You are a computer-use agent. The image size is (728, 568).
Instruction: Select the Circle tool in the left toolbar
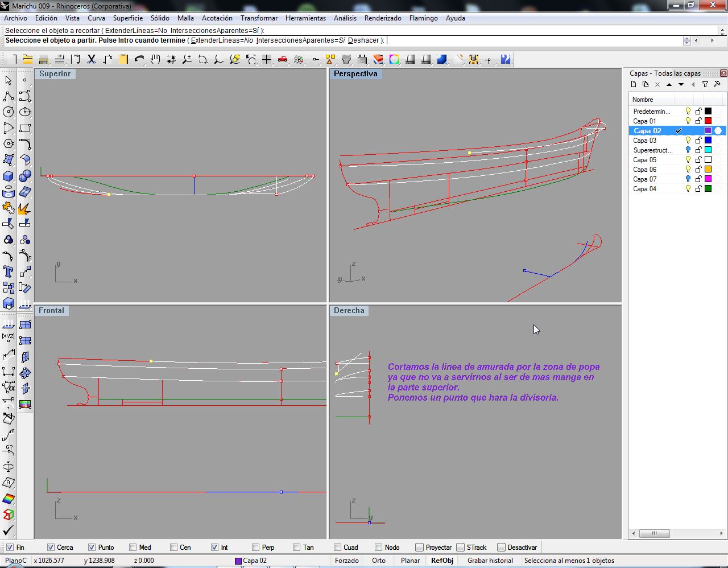click(9, 112)
